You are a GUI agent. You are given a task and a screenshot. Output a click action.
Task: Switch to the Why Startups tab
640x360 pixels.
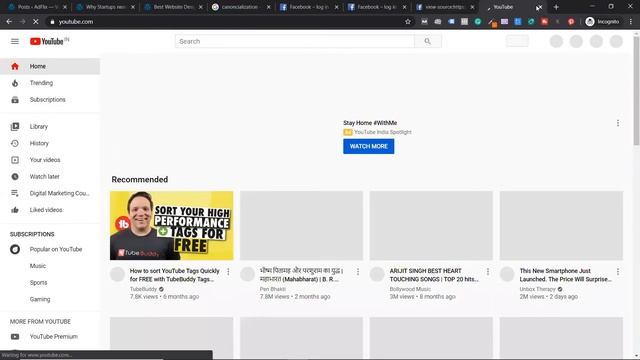105,7
